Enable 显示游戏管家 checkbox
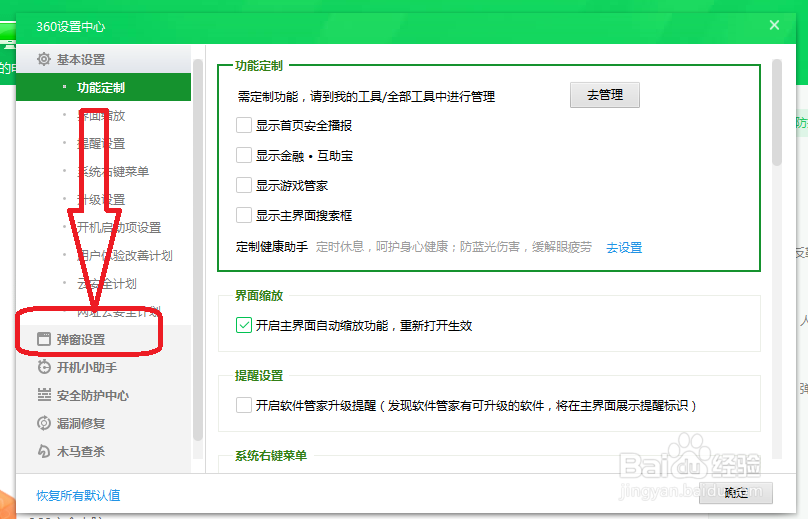 tap(244, 185)
